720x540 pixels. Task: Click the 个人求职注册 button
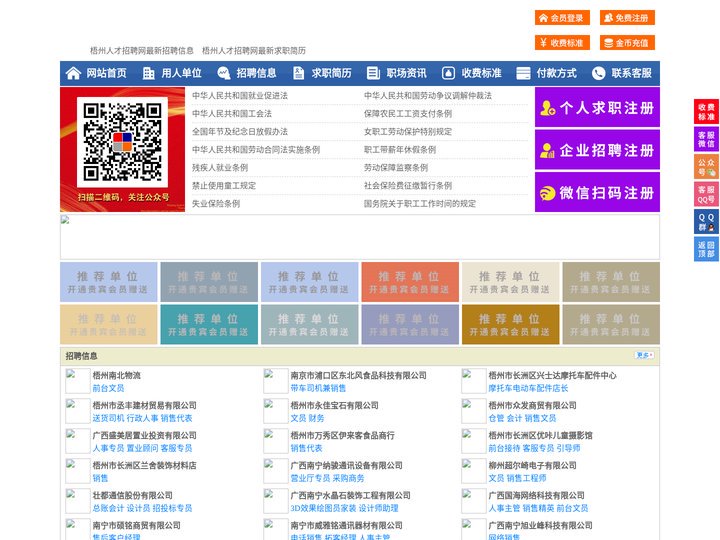[x=597, y=107]
